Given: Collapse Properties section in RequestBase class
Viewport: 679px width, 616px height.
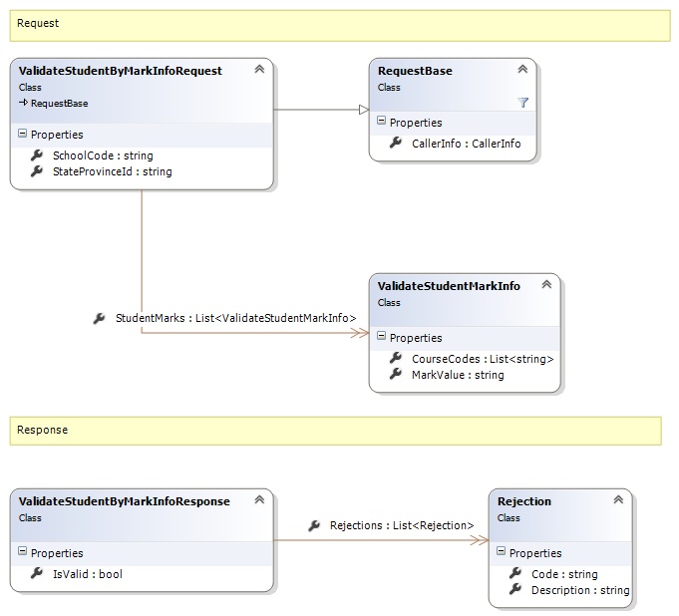Looking at the screenshot, I should point(381,123).
